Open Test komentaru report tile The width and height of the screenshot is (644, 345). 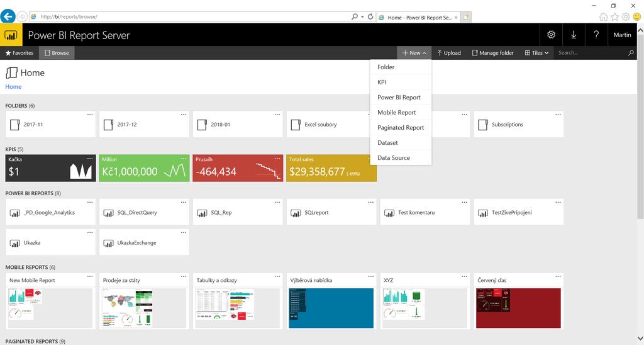(425, 212)
